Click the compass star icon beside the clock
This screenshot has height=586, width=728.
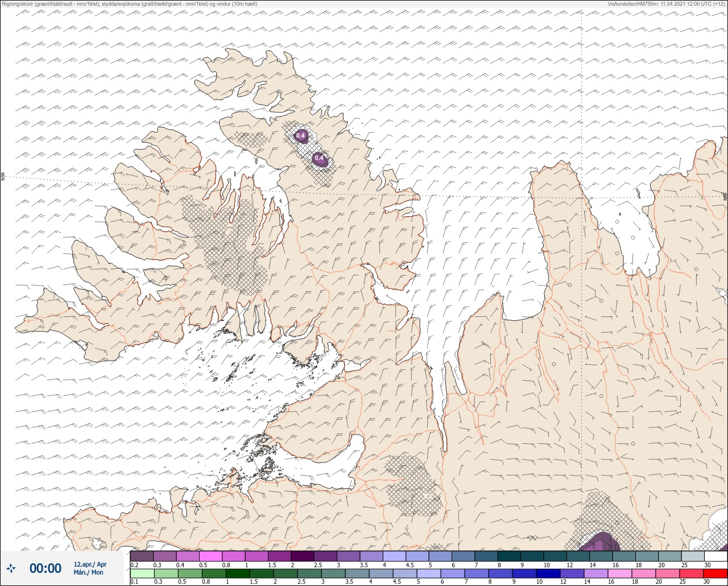pyautogui.click(x=11, y=568)
